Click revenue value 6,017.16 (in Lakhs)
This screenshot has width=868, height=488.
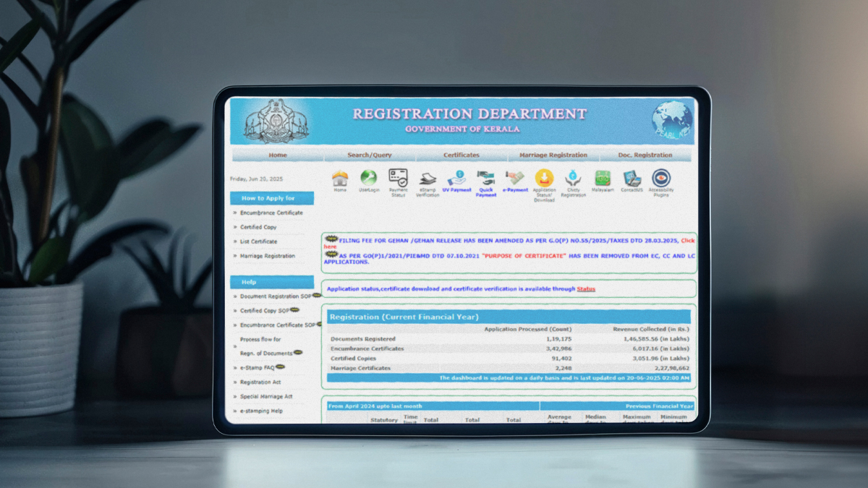(662, 348)
